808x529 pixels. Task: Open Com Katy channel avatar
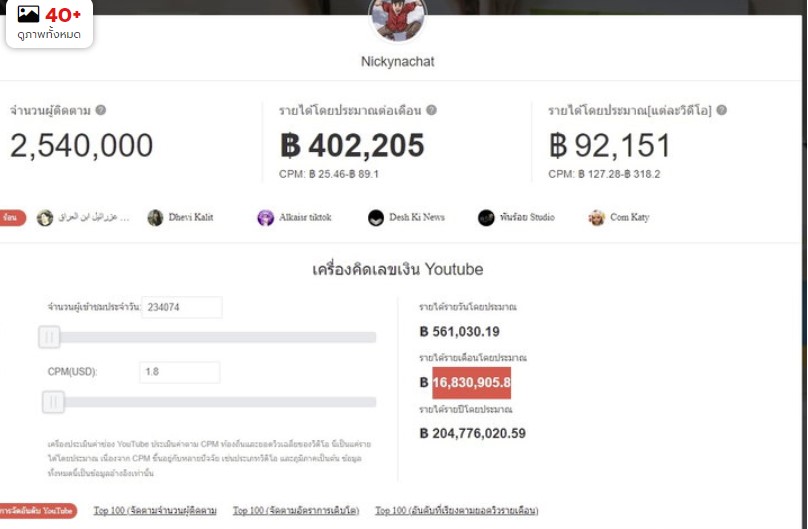click(597, 218)
